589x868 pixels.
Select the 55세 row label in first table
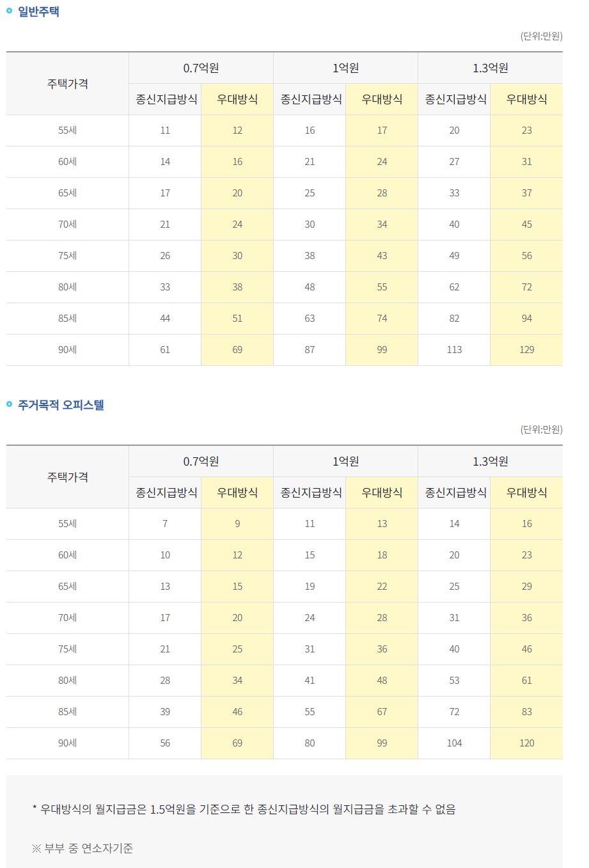67,130
